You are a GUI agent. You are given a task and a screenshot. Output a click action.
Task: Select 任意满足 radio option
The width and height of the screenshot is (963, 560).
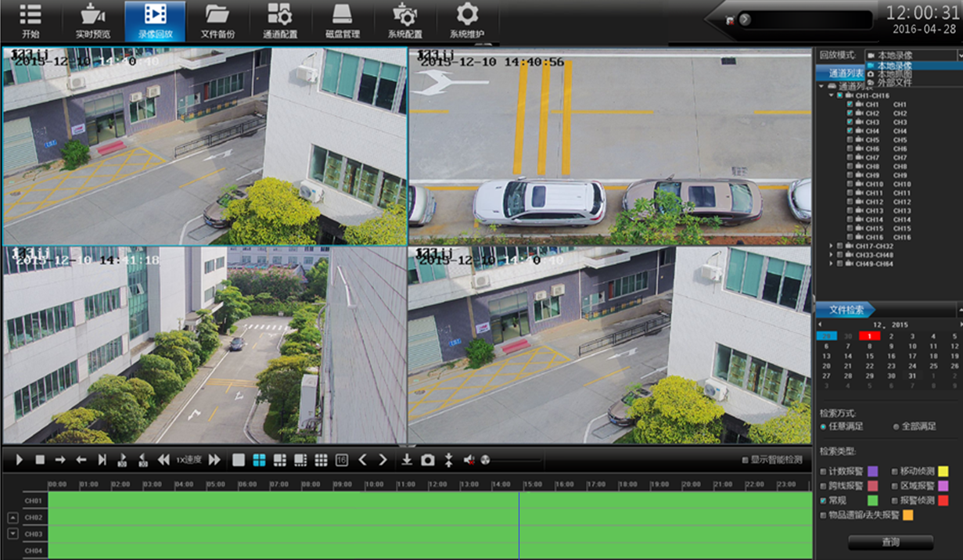tap(823, 426)
